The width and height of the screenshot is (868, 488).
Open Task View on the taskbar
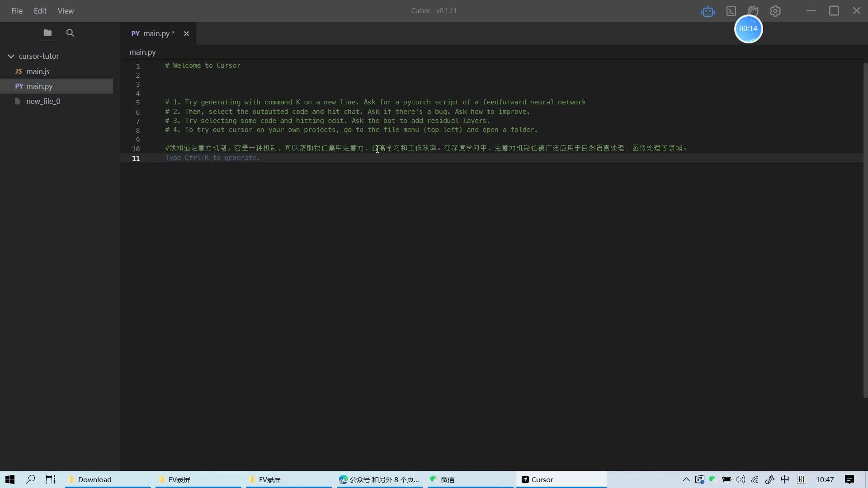(x=51, y=479)
